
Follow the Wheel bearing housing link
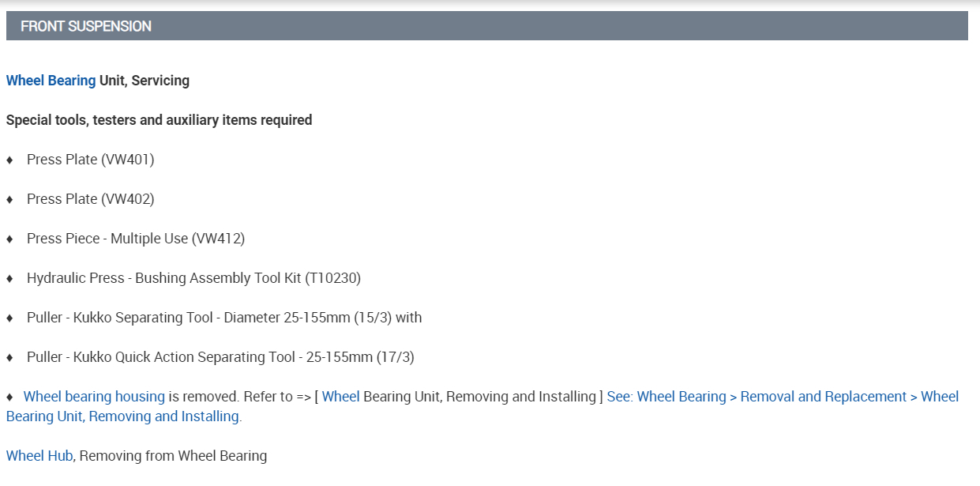click(94, 397)
